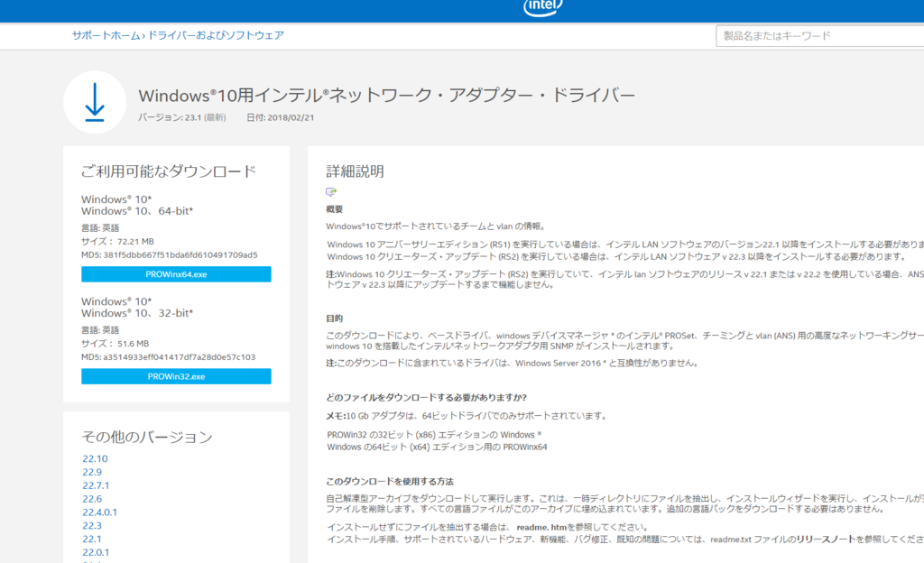Open version 22.0.1 link
924x563 pixels.
click(96, 552)
